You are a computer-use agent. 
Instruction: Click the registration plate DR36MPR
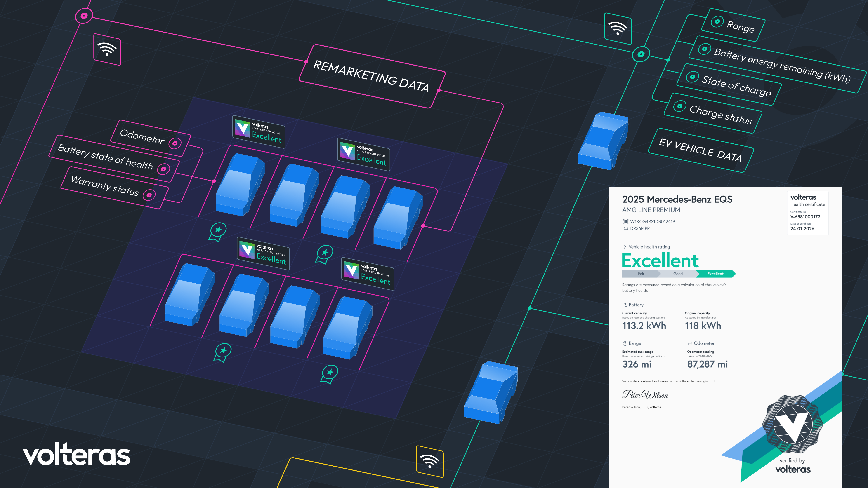point(640,228)
